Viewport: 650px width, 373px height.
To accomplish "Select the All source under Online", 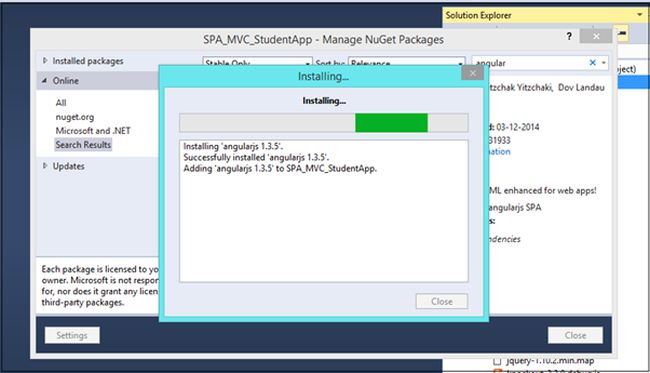I will (61, 102).
